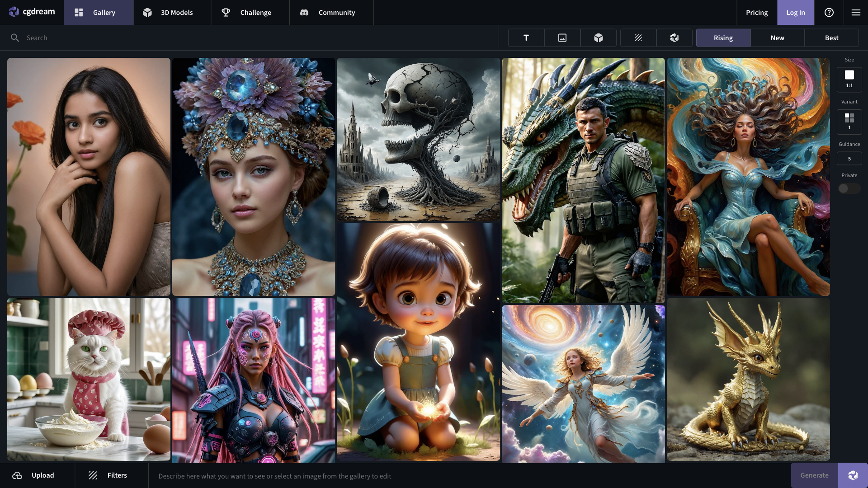Open the winged angel galaxy image

click(x=584, y=384)
